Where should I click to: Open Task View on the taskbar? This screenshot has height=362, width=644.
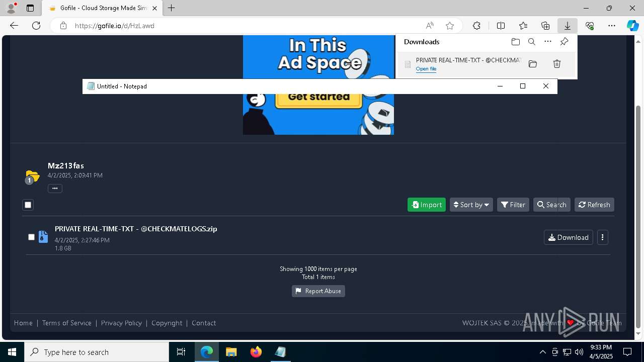181,352
